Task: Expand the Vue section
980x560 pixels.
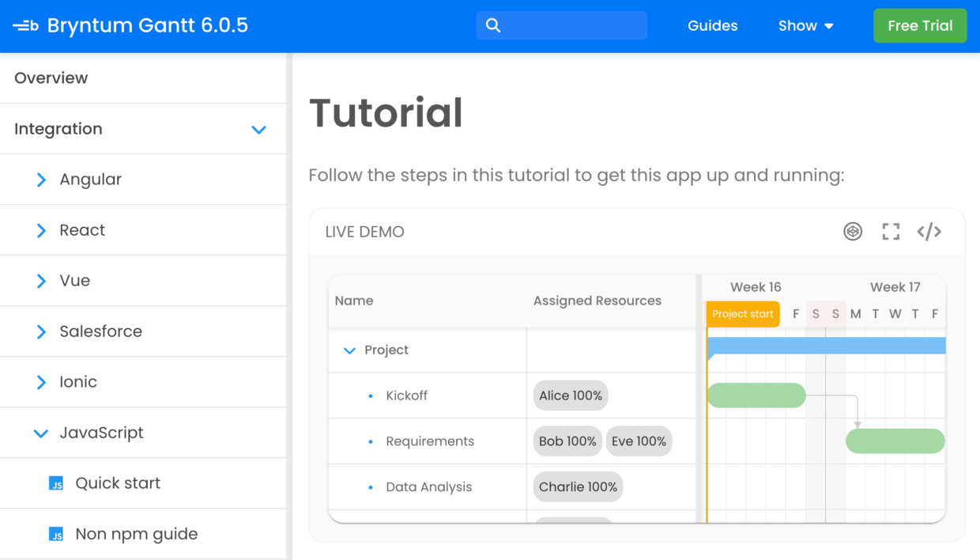Action: 41,281
